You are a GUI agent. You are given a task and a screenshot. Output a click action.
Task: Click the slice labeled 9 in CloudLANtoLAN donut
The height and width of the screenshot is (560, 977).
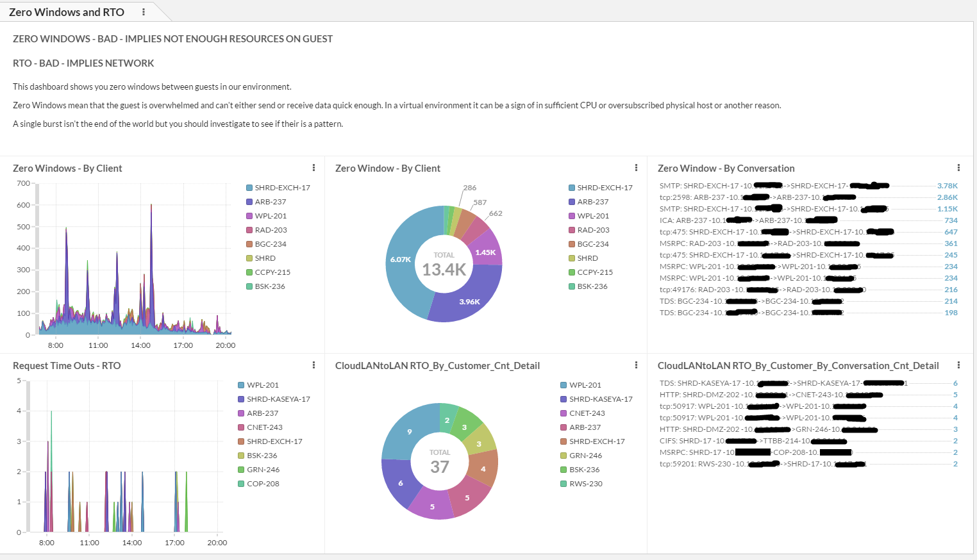[x=410, y=432]
